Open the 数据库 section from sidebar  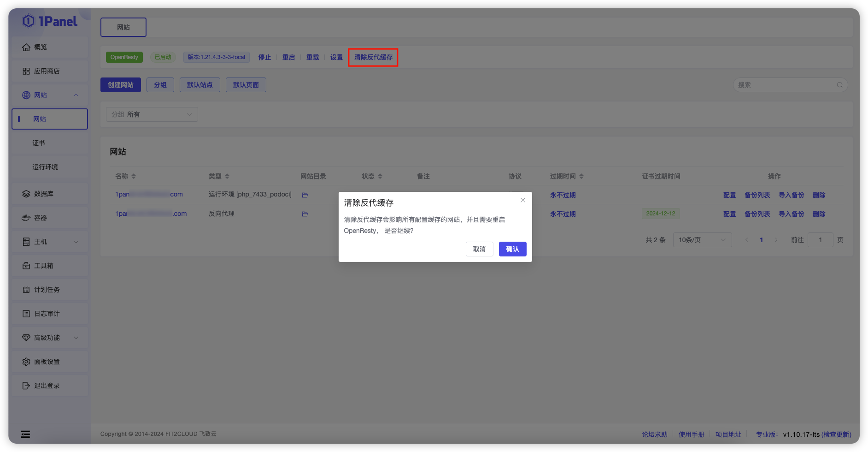27,194
